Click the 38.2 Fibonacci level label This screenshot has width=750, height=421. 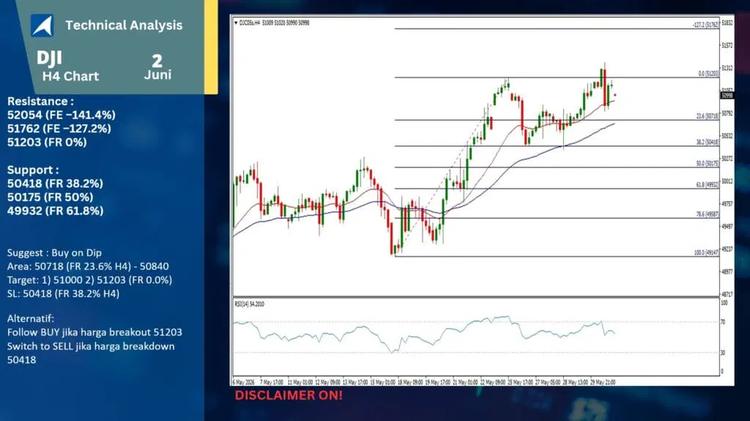[x=707, y=143]
